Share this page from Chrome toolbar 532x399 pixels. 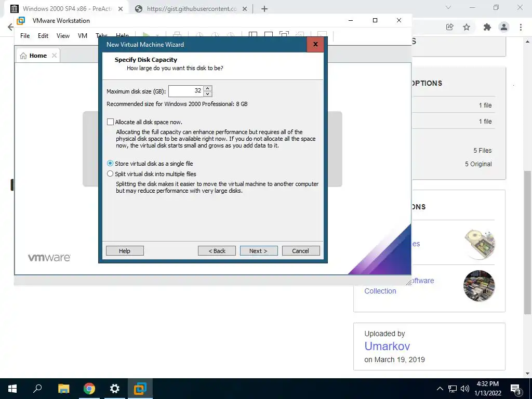450,27
